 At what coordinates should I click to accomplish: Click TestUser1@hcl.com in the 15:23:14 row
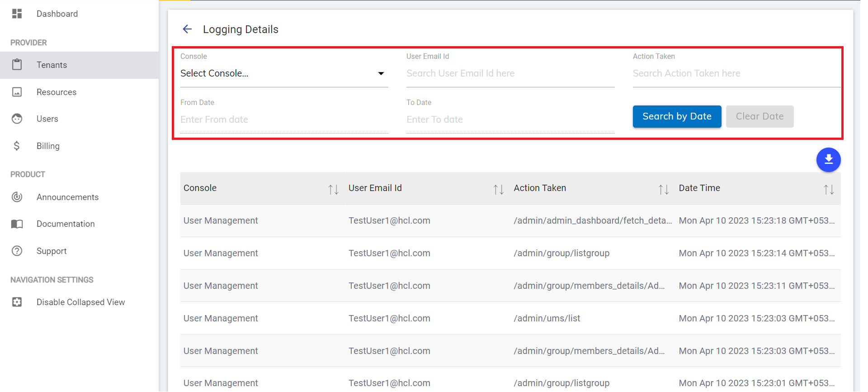tap(389, 253)
